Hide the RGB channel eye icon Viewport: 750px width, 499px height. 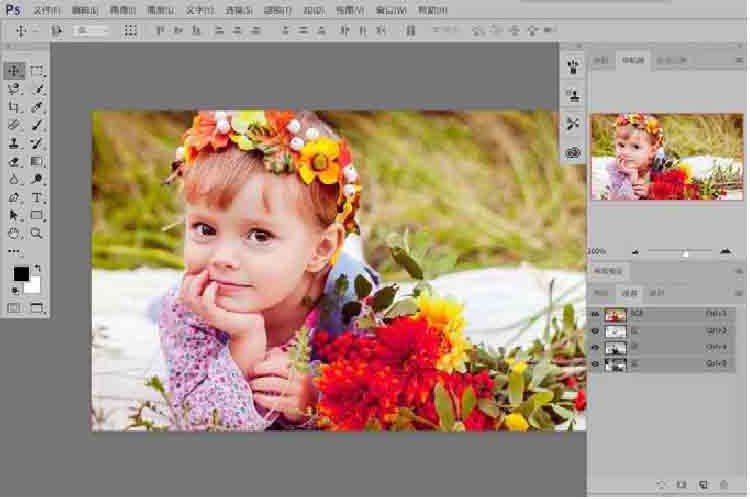click(595, 314)
